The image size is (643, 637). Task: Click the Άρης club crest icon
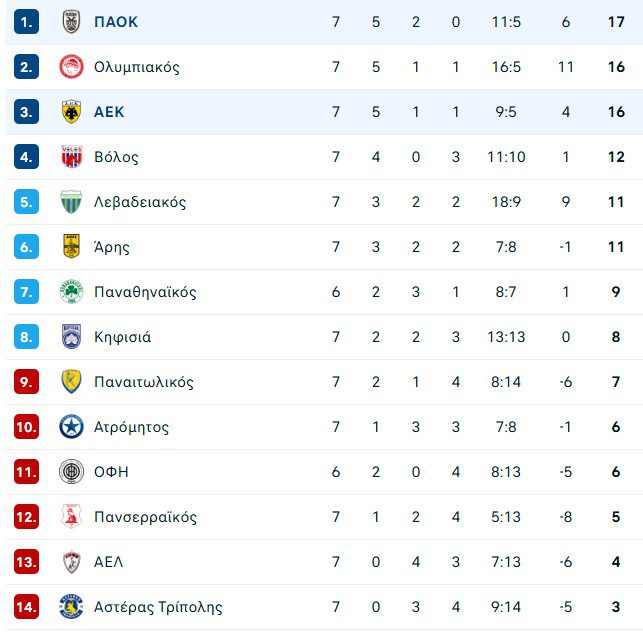[x=70, y=247]
